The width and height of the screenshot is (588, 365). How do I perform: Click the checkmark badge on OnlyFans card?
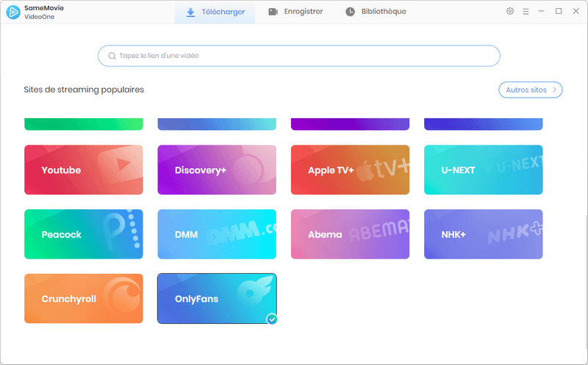[272, 319]
